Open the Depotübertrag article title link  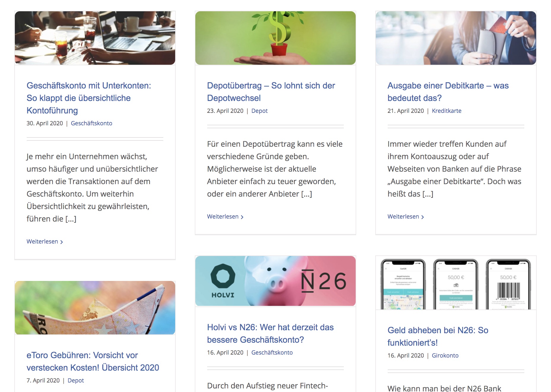271,92
